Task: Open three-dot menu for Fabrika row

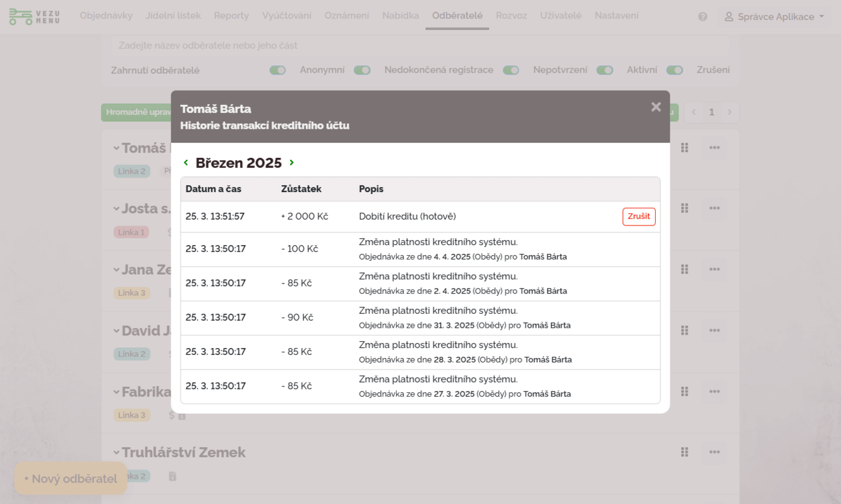Action: tap(714, 392)
